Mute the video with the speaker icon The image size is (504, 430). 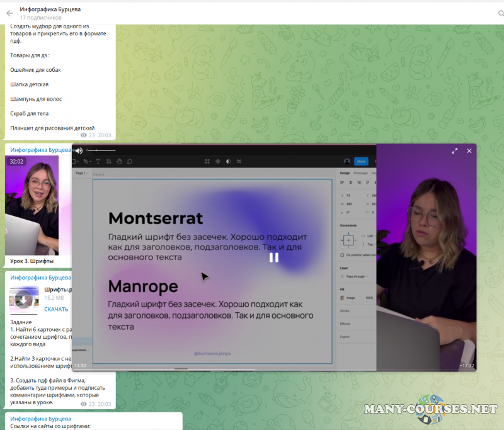(x=79, y=150)
